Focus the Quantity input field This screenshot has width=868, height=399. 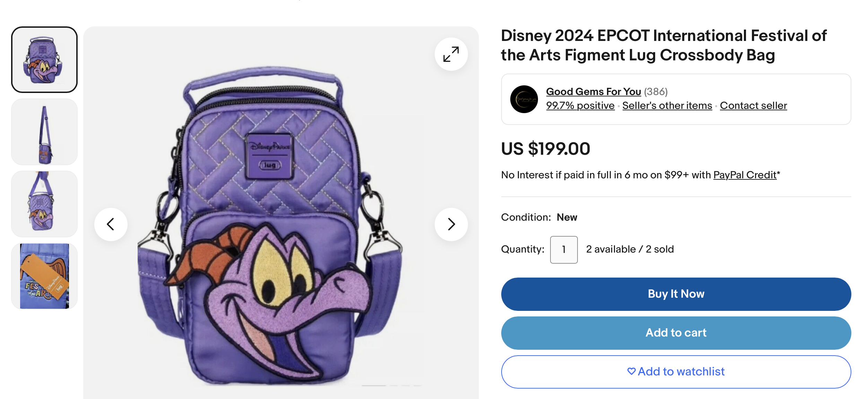tap(564, 249)
